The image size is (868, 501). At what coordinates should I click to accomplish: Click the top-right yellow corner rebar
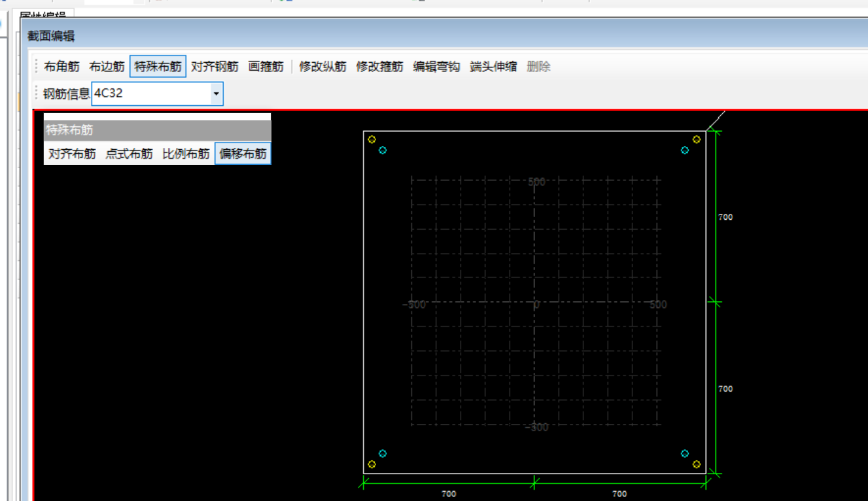pyautogui.click(x=697, y=139)
